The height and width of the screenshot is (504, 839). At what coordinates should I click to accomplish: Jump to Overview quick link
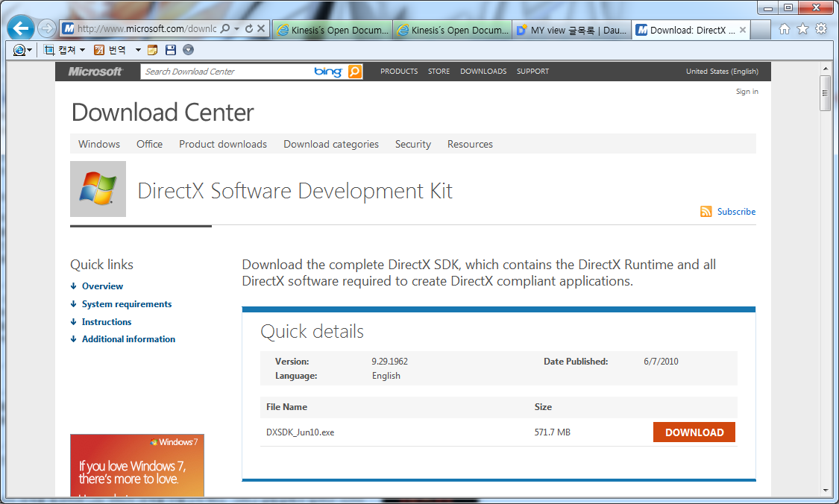(102, 286)
